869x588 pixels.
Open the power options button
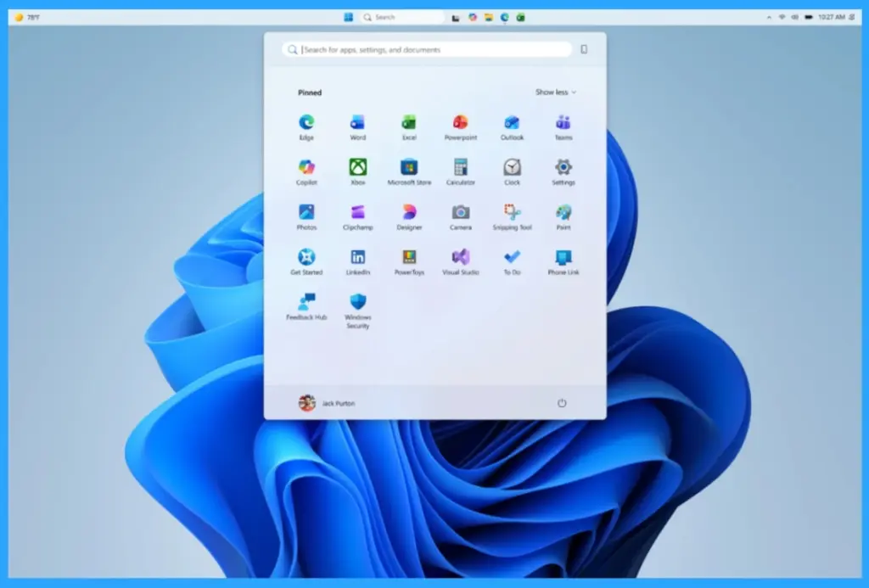(562, 403)
